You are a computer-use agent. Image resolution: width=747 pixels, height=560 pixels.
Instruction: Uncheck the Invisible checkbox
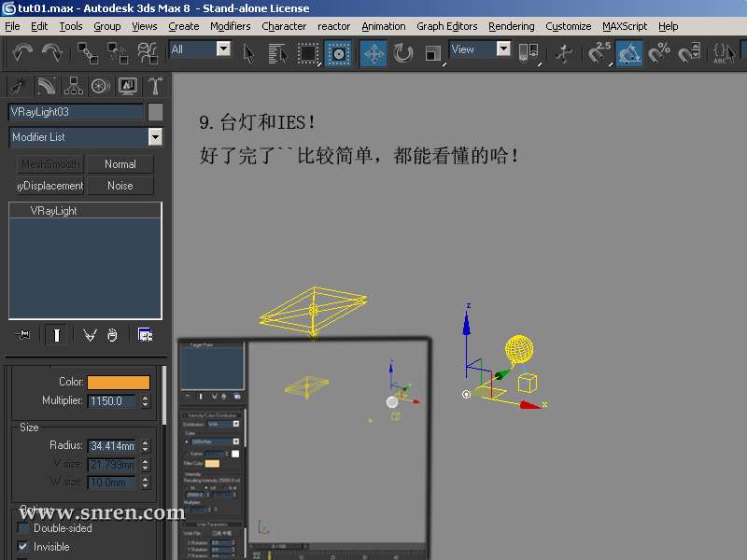point(21,547)
